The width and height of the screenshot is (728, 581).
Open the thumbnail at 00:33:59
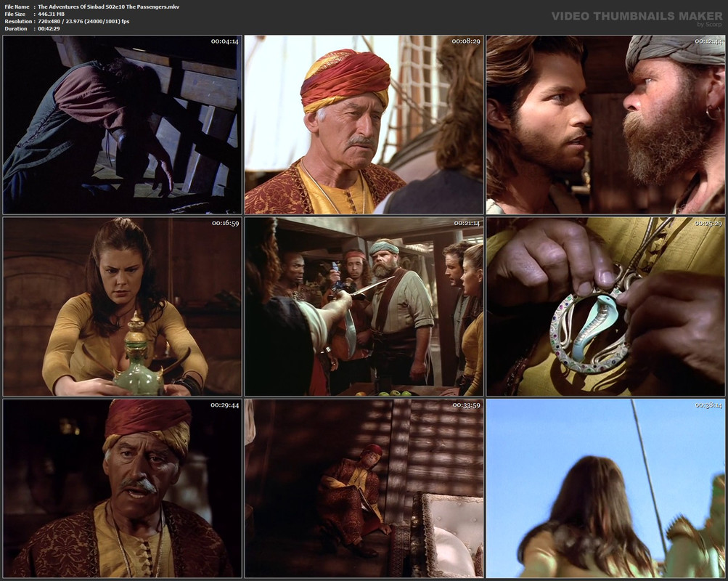[x=364, y=488]
